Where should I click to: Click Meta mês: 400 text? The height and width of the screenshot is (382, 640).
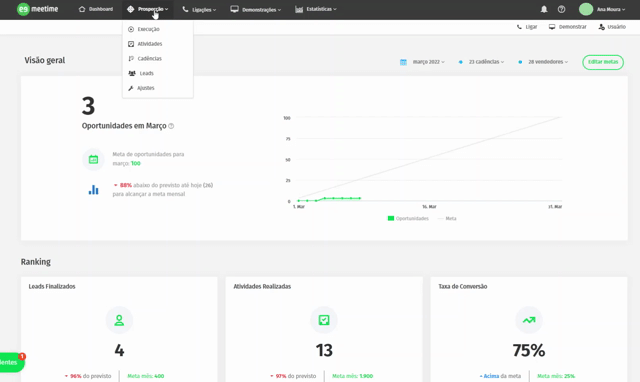point(146,376)
